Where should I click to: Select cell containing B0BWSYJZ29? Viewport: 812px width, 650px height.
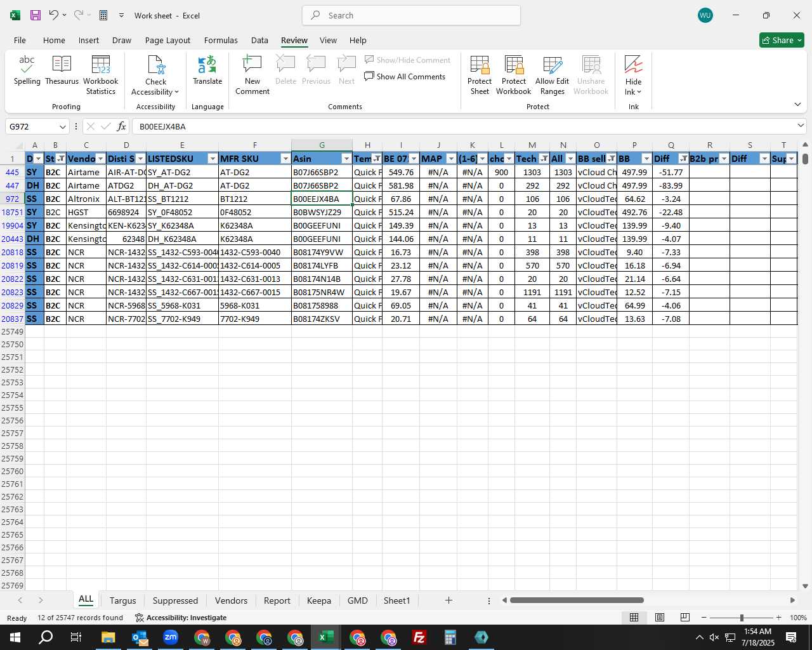click(x=322, y=212)
